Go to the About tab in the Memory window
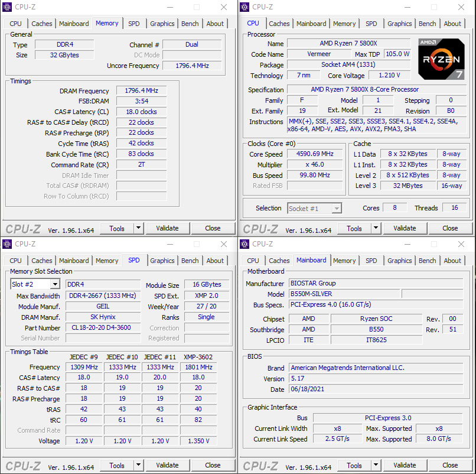 point(215,24)
